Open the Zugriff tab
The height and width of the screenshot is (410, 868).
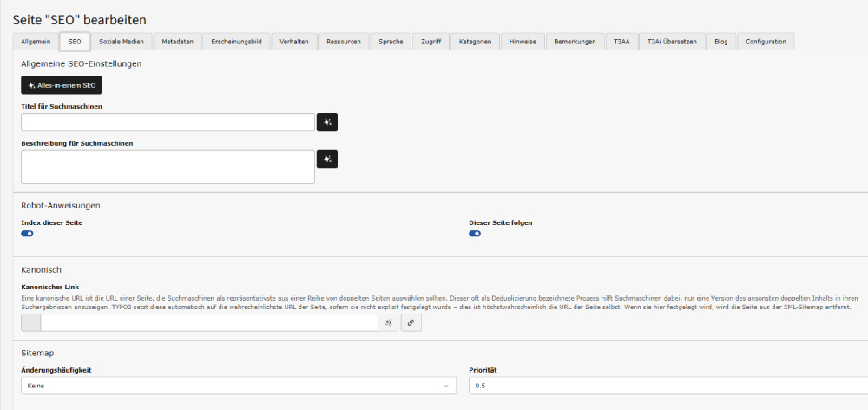(431, 42)
